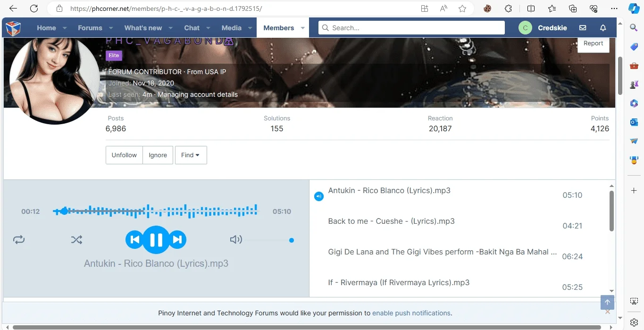Toggle shuffle mode in the player

click(x=76, y=240)
